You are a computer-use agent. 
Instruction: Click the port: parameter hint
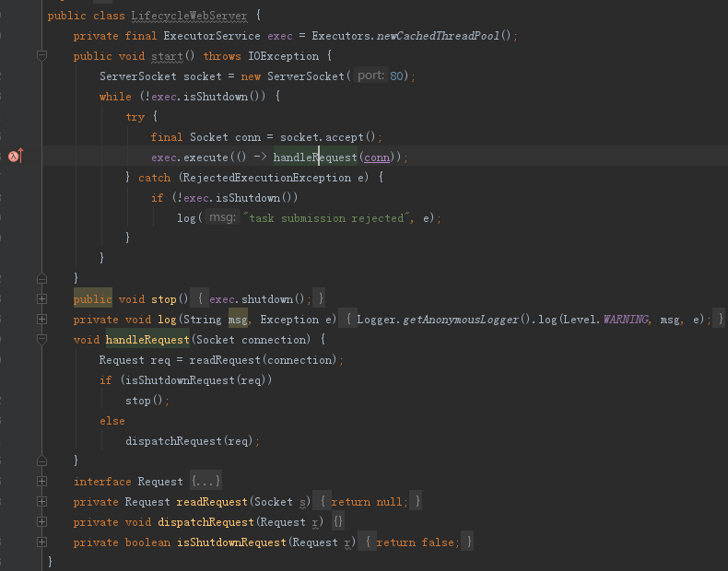[370, 76]
